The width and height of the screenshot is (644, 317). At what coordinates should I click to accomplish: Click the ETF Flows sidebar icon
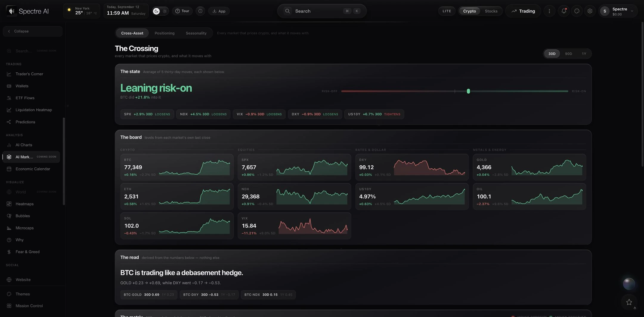click(9, 98)
